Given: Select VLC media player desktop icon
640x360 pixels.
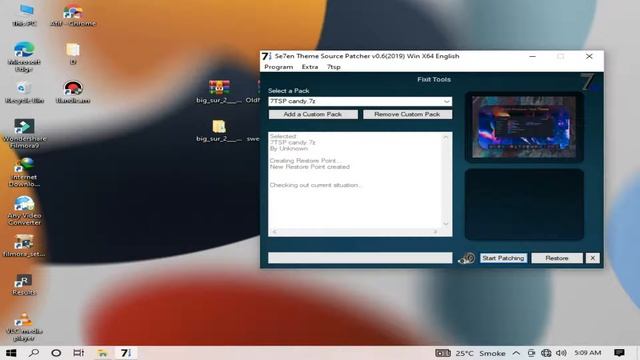Looking at the screenshot, I should [24, 327].
